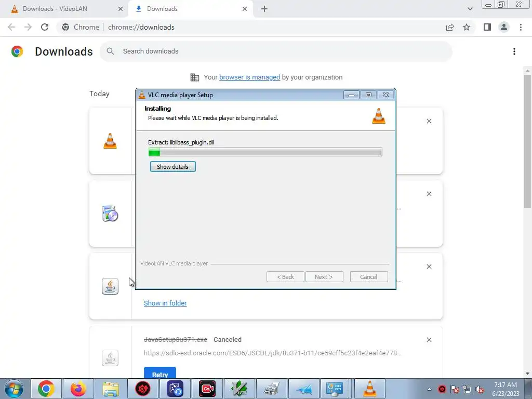Click the VLC cone icon in the setup title bar
Viewport: 532px width, 399px height.
[142, 95]
